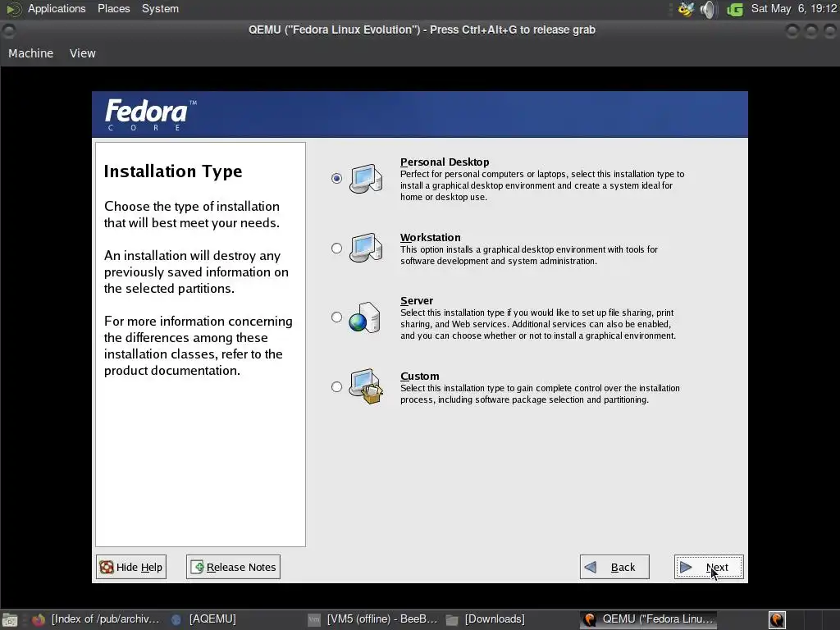
Task: Click the show desktop icon in taskbar
Action: 10,620
